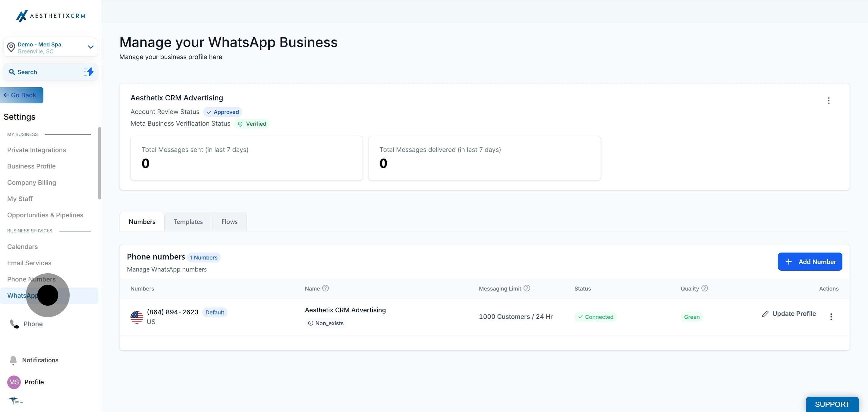This screenshot has width=868, height=412.
Task: Open Email Services settings
Action: (29, 263)
